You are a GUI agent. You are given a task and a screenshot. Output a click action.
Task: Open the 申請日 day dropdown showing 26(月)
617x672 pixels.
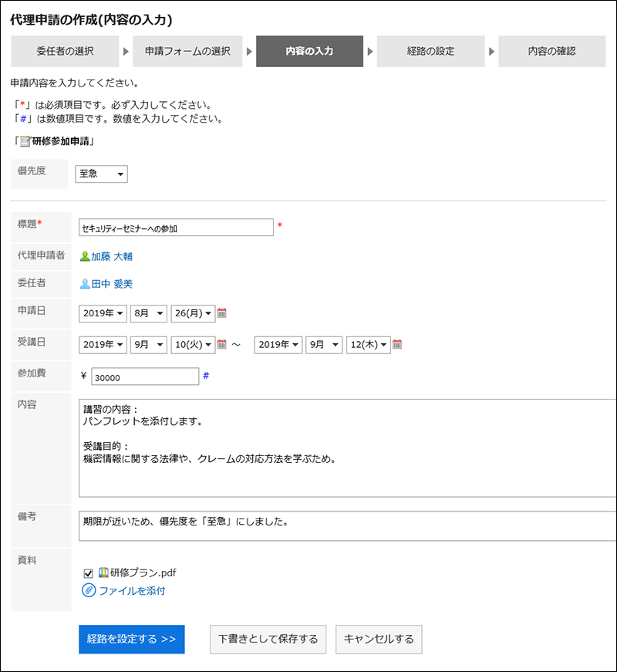click(193, 314)
